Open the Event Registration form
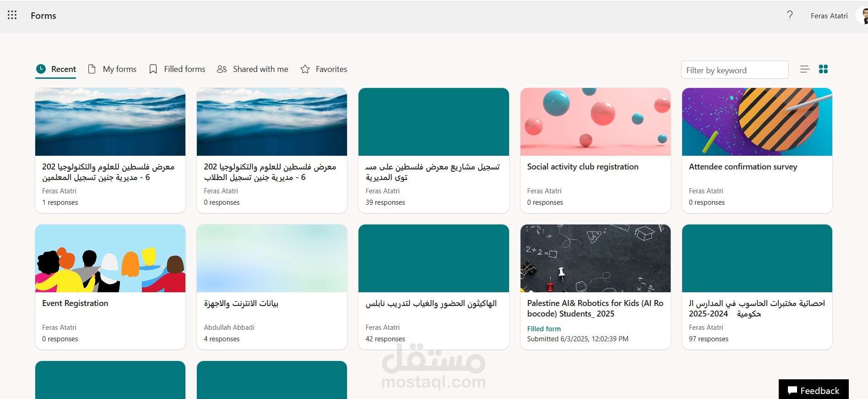868x399 pixels. (x=110, y=287)
